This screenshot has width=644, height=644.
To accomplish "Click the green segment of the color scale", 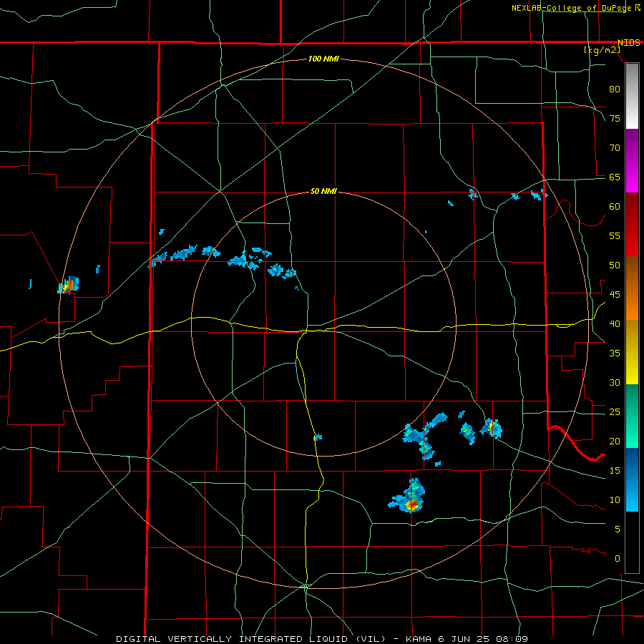I will [x=632, y=416].
